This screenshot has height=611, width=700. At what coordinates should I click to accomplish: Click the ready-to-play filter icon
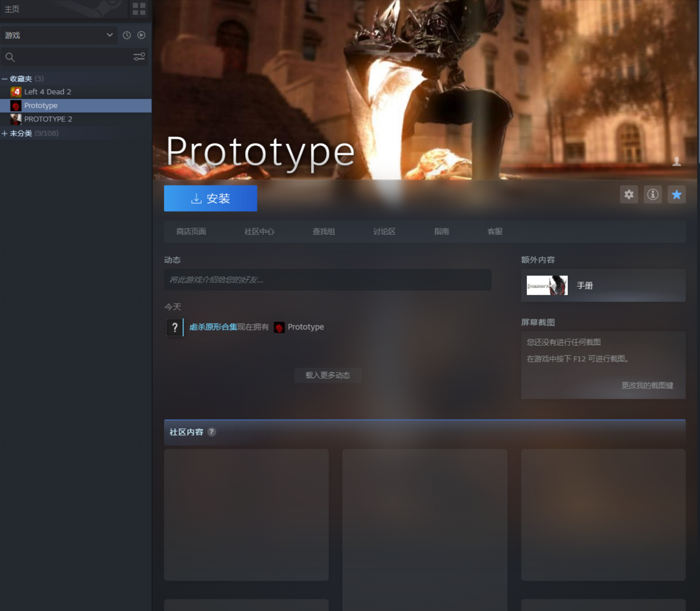coord(141,35)
